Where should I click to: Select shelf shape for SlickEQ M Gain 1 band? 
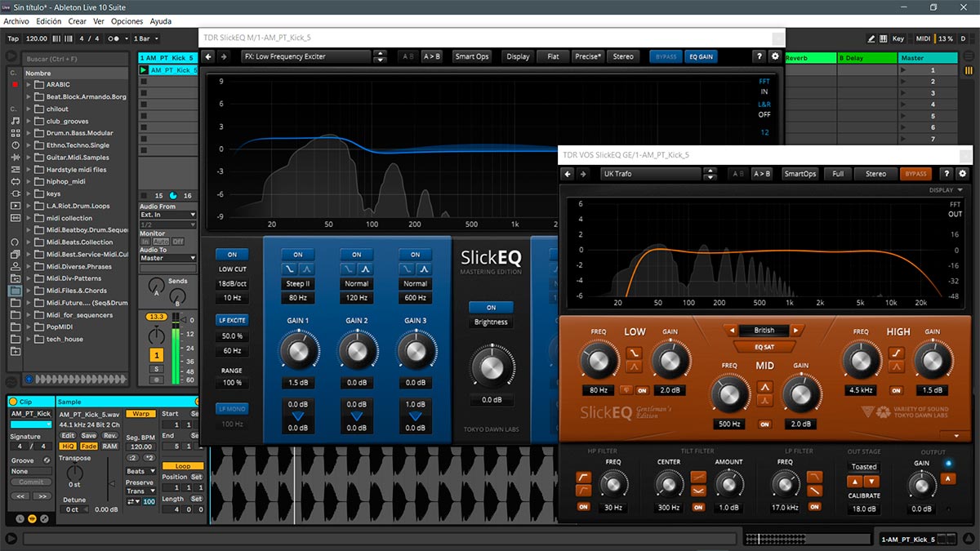click(290, 269)
